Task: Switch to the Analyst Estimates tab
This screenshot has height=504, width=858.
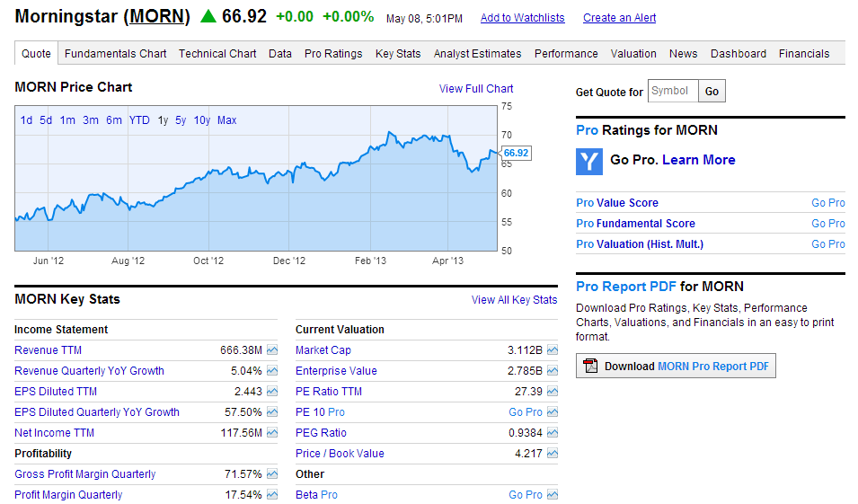Action: click(477, 54)
